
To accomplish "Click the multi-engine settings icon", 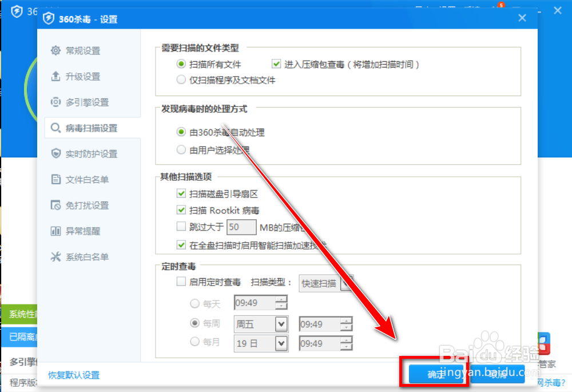I will point(55,102).
